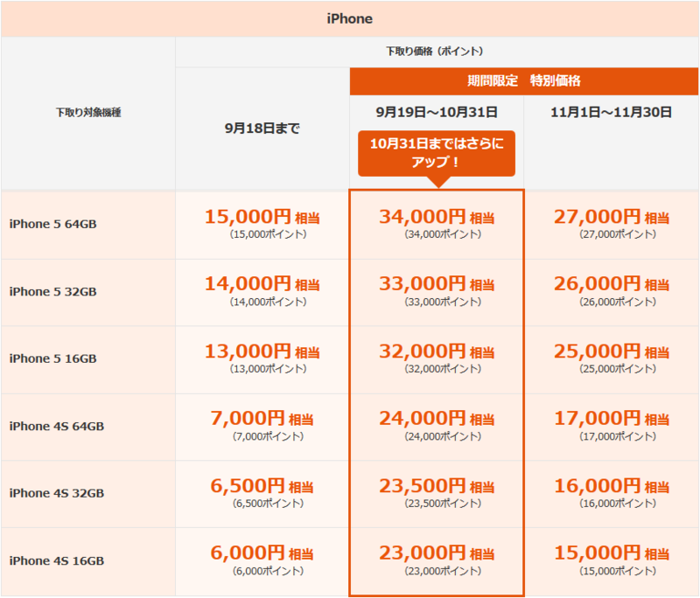Click the "25,000円相当" price

click(611, 351)
